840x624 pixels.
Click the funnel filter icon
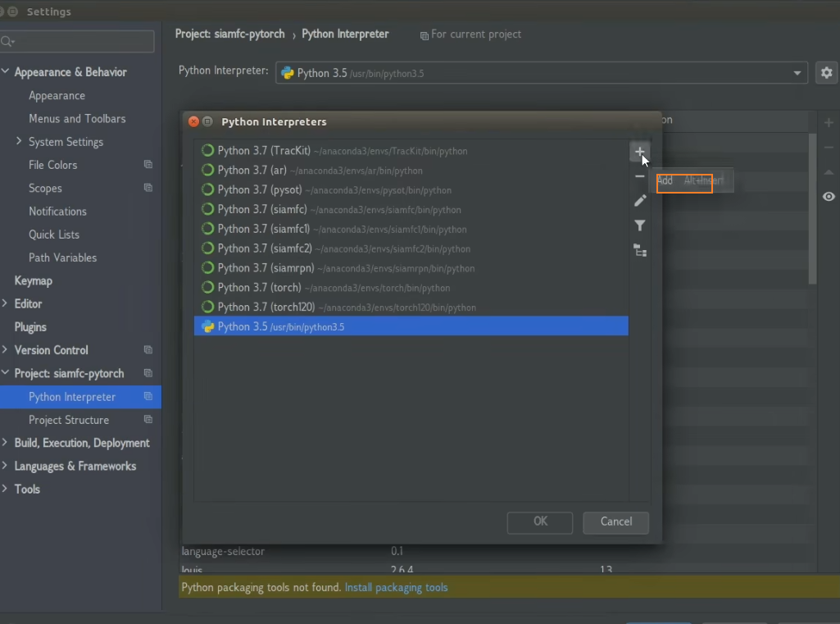640,225
